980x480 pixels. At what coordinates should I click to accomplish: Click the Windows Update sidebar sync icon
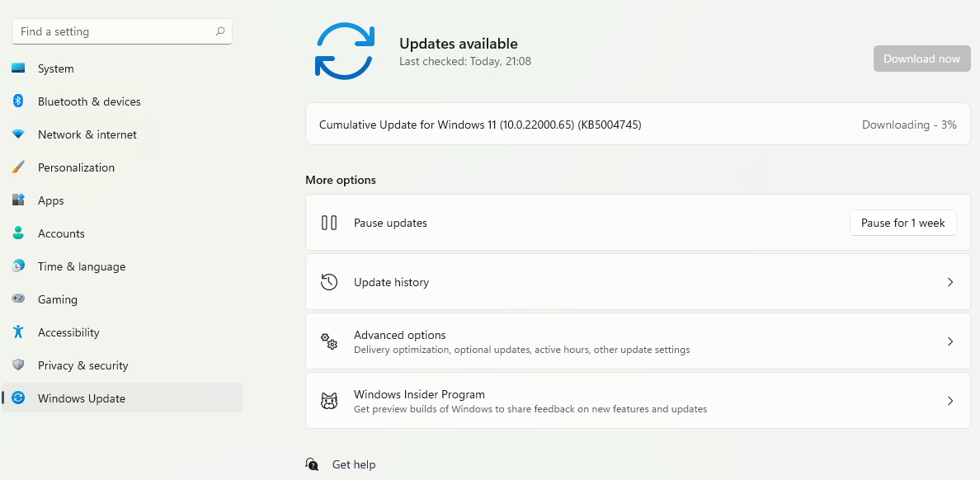[18, 398]
